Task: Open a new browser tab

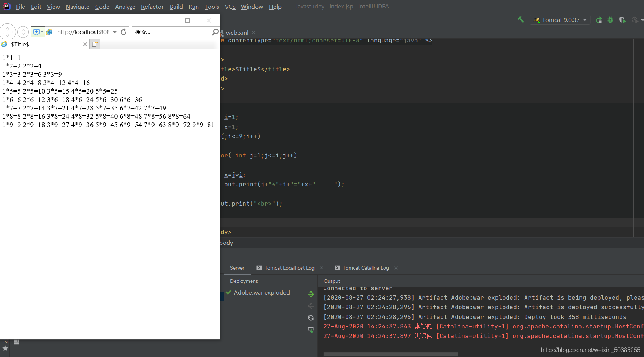Action: click(95, 44)
